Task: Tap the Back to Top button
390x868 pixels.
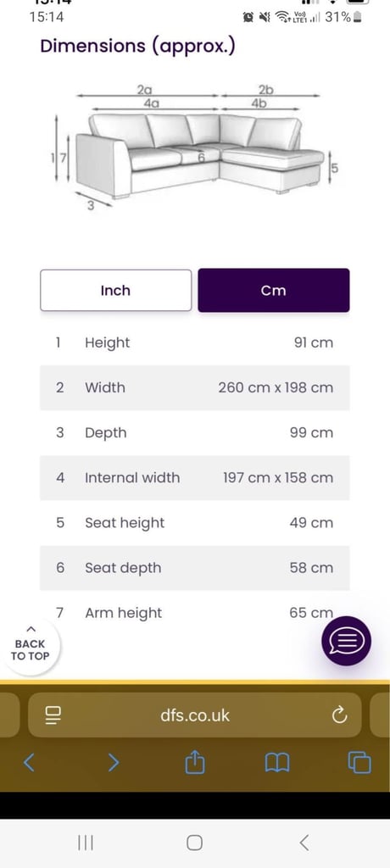Action: pyautogui.click(x=31, y=647)
